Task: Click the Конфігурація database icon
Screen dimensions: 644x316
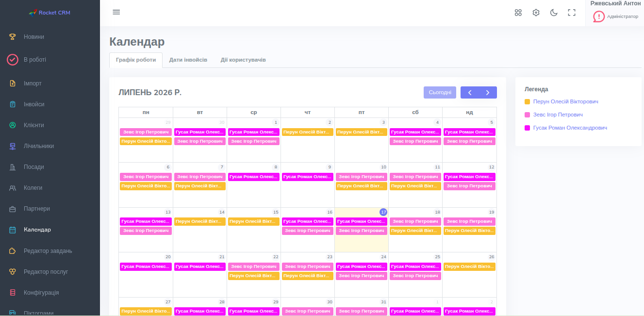Action: point(13,293)
